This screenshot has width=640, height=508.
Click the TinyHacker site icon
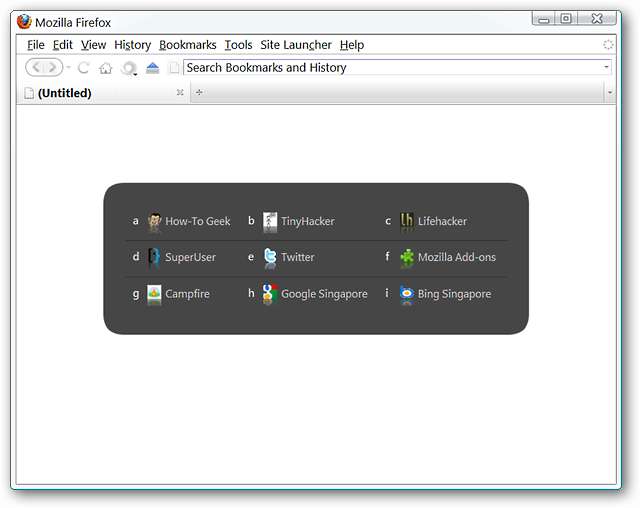click(x=270, y=221)
